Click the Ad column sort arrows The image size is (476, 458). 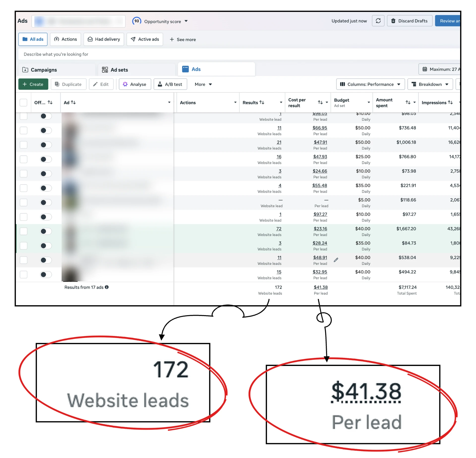coord(73,102)
